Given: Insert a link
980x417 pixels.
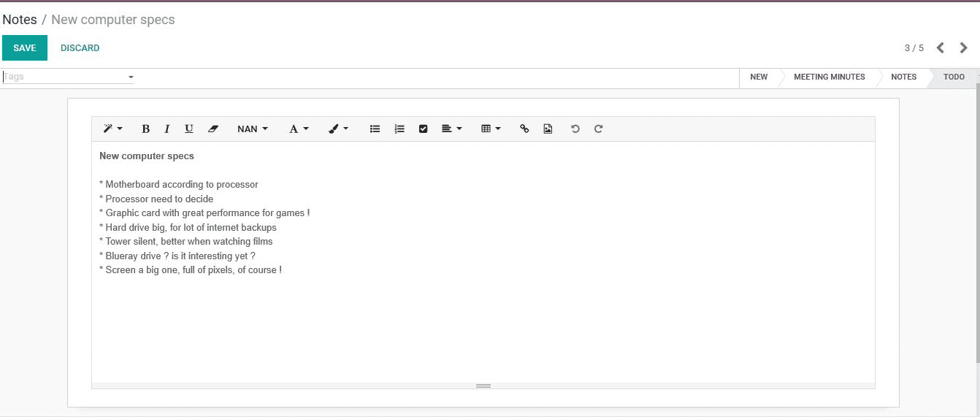Looking at the screenshot, I should [x=524, y=129].
